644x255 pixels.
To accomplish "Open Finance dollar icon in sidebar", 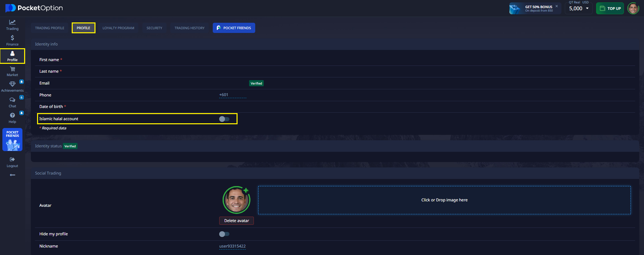I will point(12,38).
